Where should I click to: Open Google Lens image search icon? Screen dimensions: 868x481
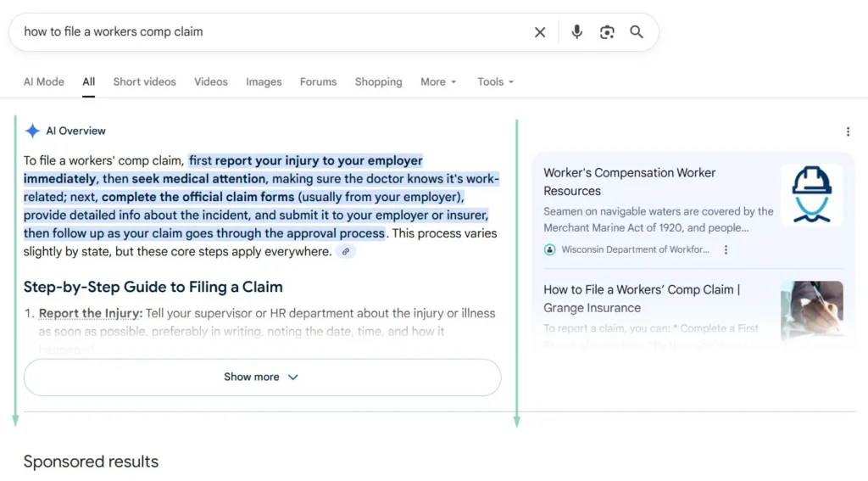coord(607,32)
